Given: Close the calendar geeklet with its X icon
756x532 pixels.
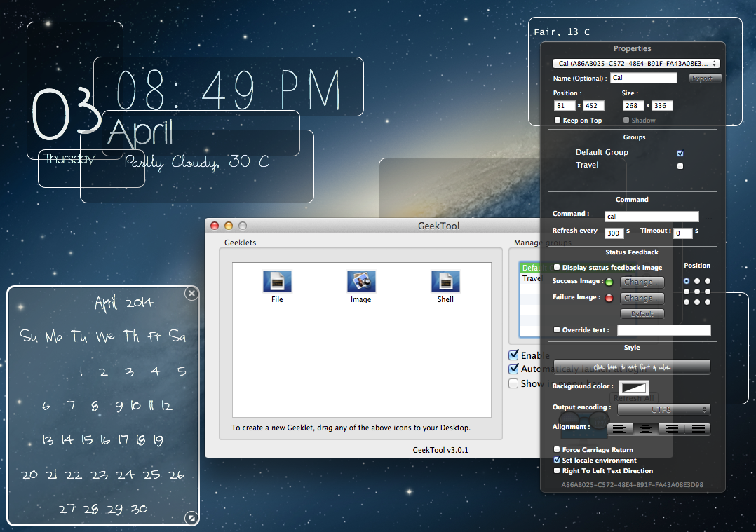Looking at the screenshot, I should click(x=191, y=293).
